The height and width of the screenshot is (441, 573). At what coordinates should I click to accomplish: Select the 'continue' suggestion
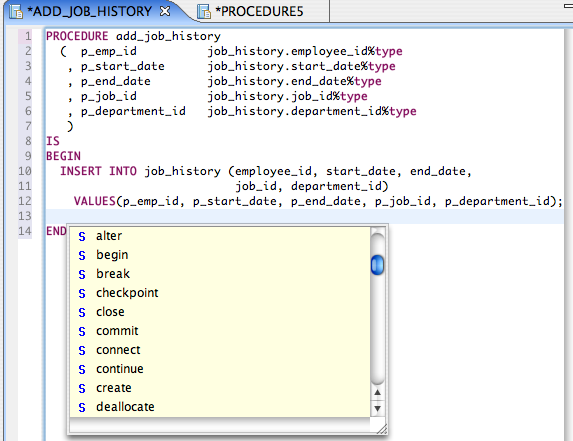(x=220, y=369)
